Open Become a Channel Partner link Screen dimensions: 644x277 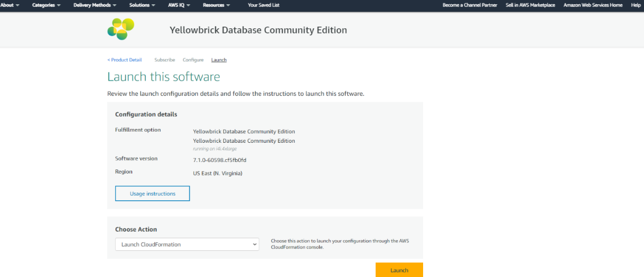coord(470,5)
